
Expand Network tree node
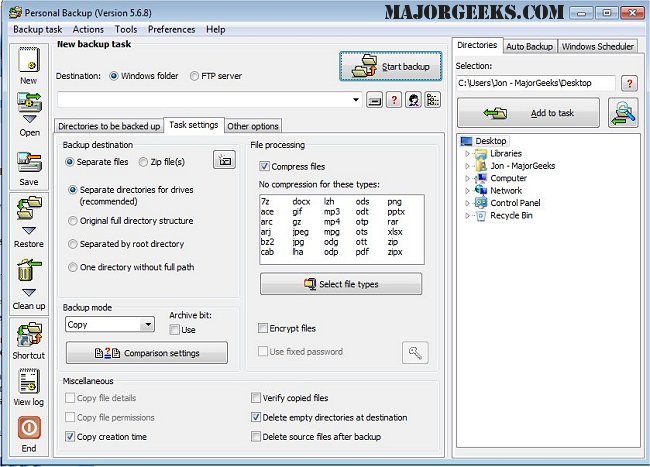click(x=467, y=191)
